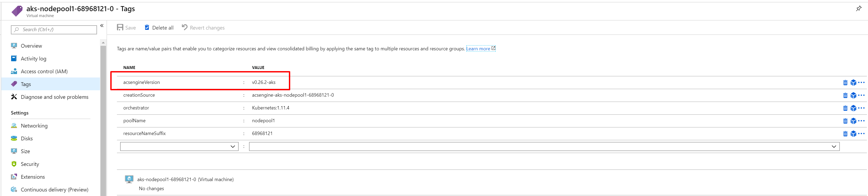Open Overview in the sidebar

click(31, 46)
